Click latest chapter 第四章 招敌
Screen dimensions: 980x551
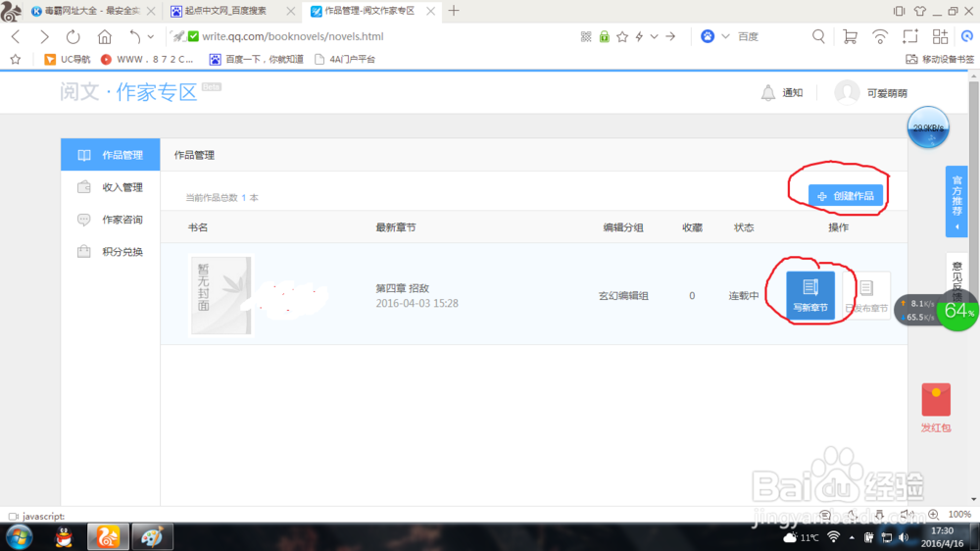[403, 288]
